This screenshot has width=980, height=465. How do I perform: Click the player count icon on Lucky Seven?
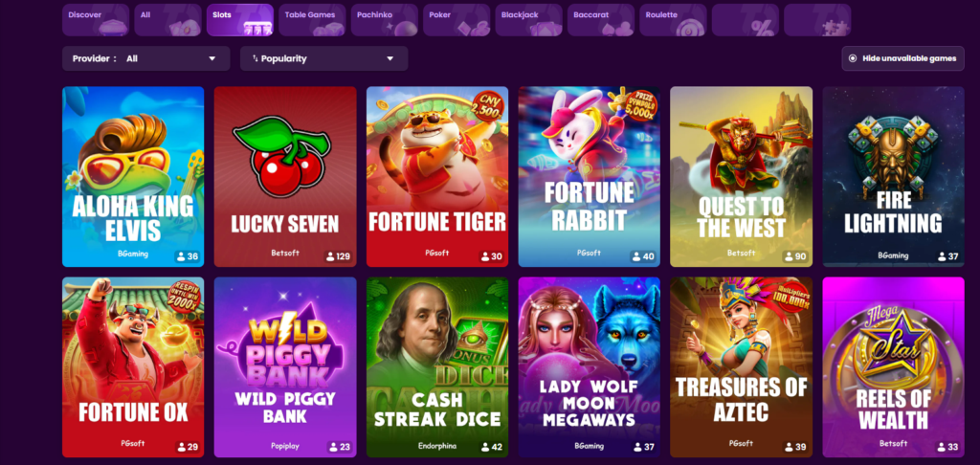[330, 256]
